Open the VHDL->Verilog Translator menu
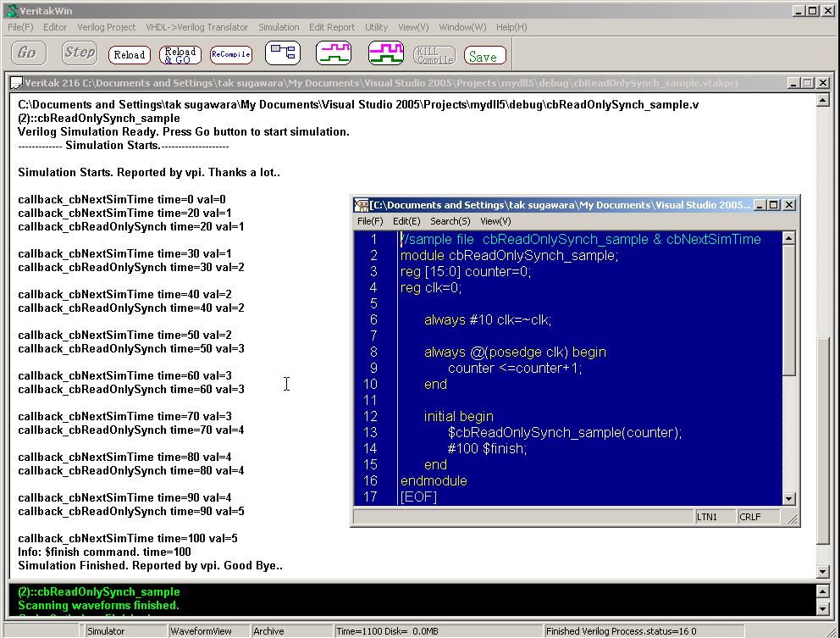840x638 pixels. [196, 27]
